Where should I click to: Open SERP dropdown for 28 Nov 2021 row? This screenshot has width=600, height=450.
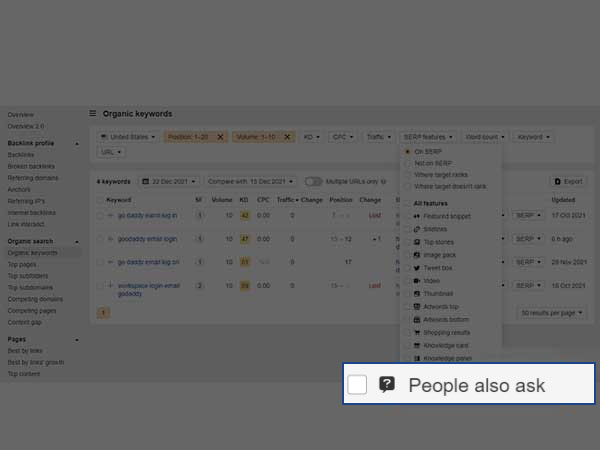pyautogui.click(x=528, y=262)
